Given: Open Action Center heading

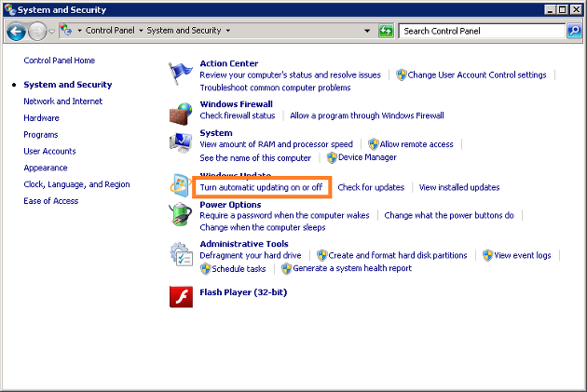Looking at the screenshot, I should [x=228, y=63].
